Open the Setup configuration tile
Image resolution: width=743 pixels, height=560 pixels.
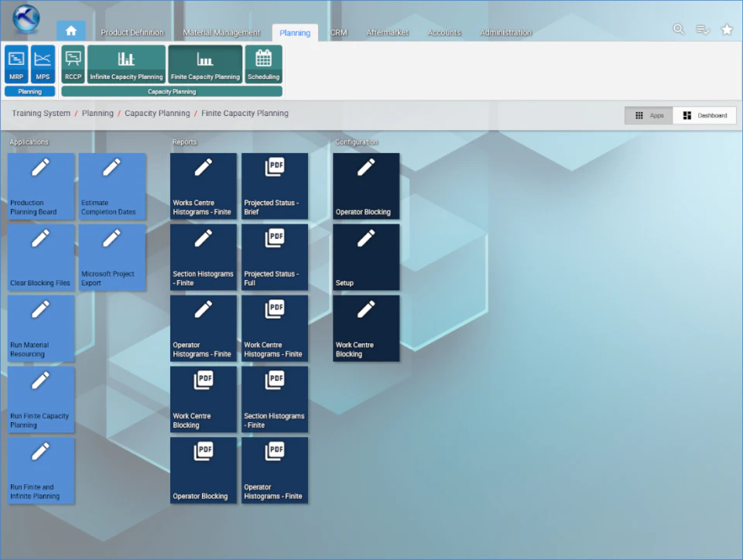pyautogui.click(x=366, y=257)
